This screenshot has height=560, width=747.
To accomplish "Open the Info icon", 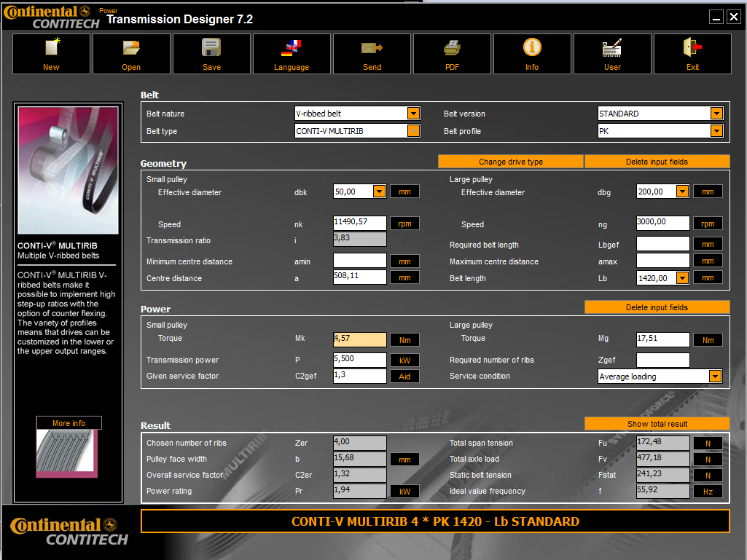I will coord(532,54).
